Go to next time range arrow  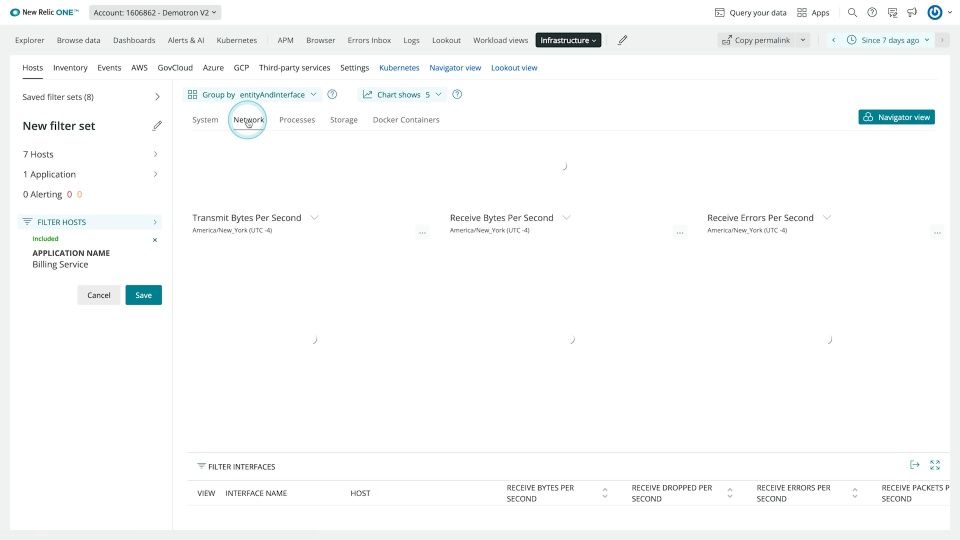click(x=942, y=40)
